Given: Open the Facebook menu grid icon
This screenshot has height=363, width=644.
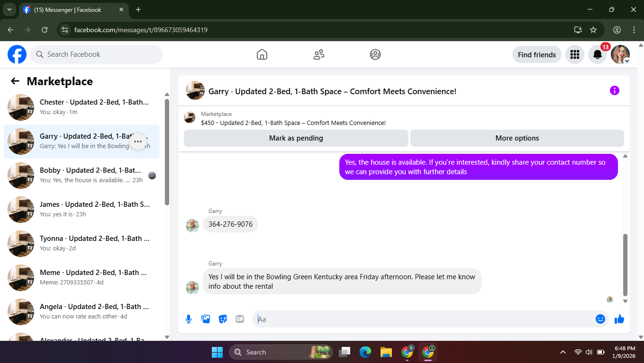Looking at the screenshot, I should click(575, 54).
